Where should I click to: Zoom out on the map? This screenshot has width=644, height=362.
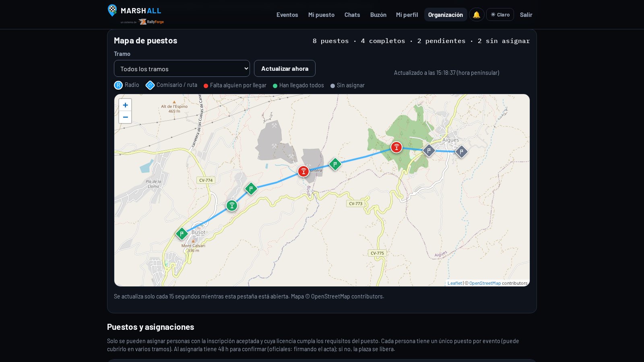pos(125,117)
